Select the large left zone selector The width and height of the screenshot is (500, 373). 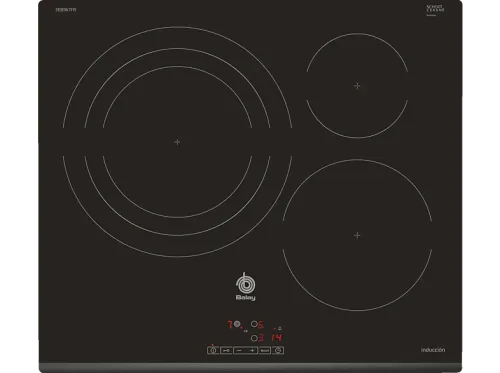click(237, 324)
